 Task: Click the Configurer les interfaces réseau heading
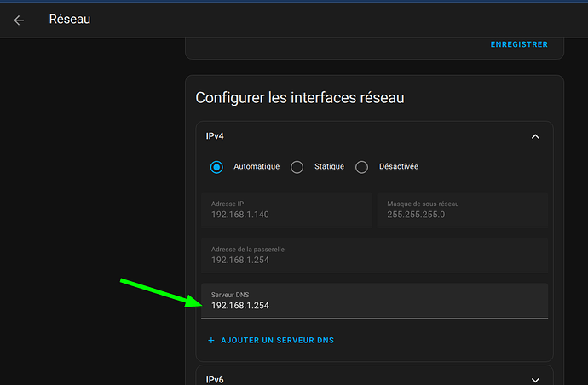coord(299,98)
